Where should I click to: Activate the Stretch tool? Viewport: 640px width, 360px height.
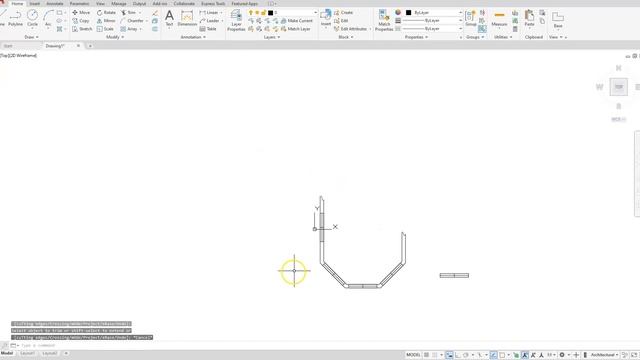coord(82,29)
